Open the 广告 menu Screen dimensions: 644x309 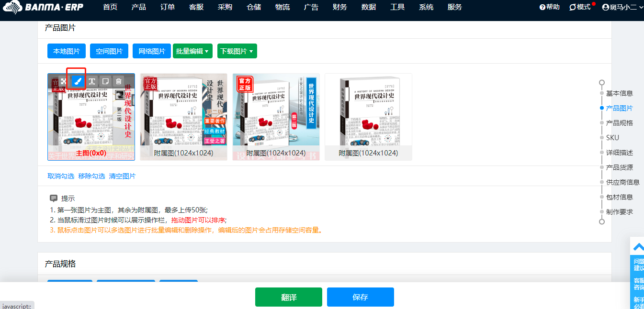311,7
